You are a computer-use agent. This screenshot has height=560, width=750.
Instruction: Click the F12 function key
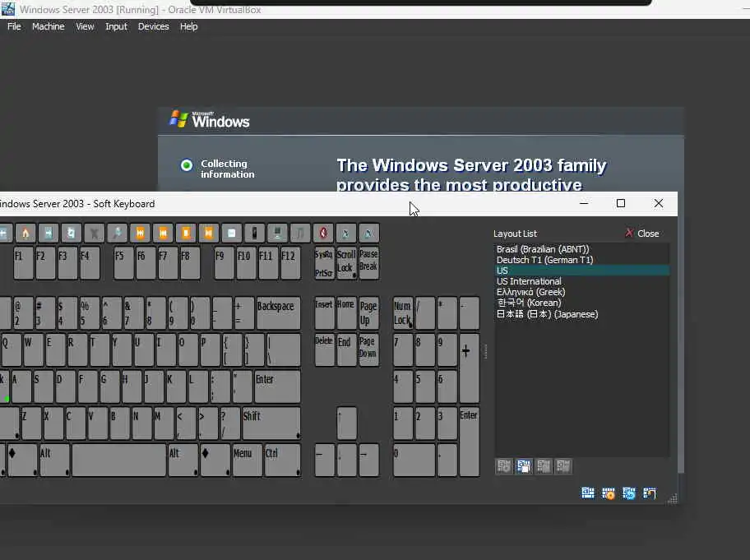[x=290, y=262]
